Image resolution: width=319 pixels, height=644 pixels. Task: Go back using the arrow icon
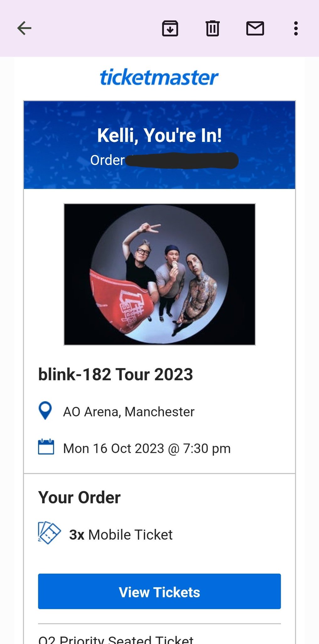tap(24, 28)
